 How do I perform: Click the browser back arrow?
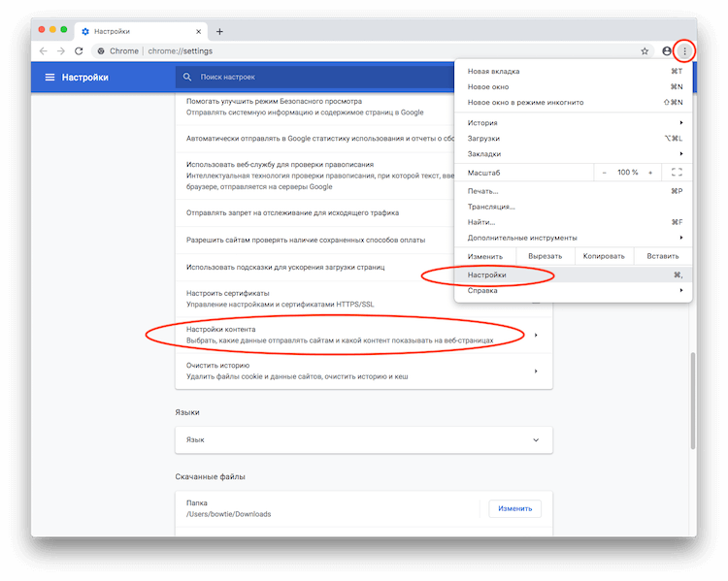tap(43, 50)
